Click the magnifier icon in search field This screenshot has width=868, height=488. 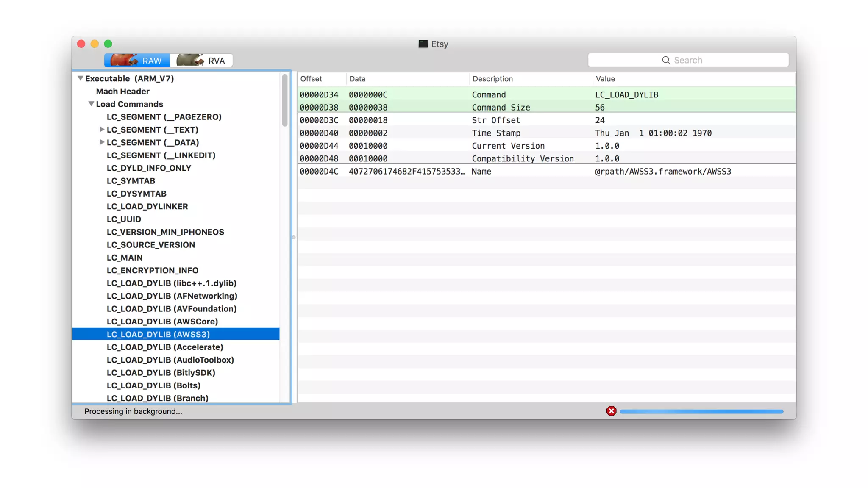coord(666,60)
